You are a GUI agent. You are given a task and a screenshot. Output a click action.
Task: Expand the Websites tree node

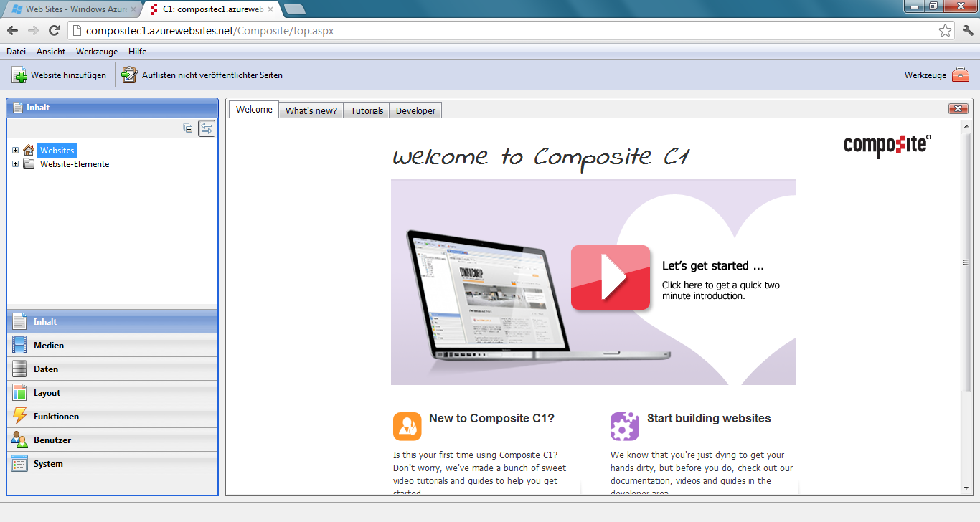pyautogui.click(x=16, y=151)
